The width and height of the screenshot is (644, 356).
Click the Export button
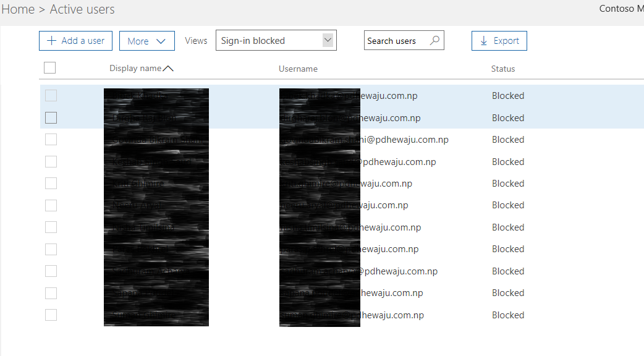coord(499,41)
